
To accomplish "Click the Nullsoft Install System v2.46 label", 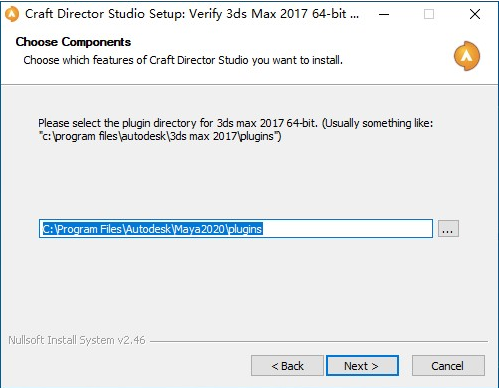I will click(x=77, y=340).
